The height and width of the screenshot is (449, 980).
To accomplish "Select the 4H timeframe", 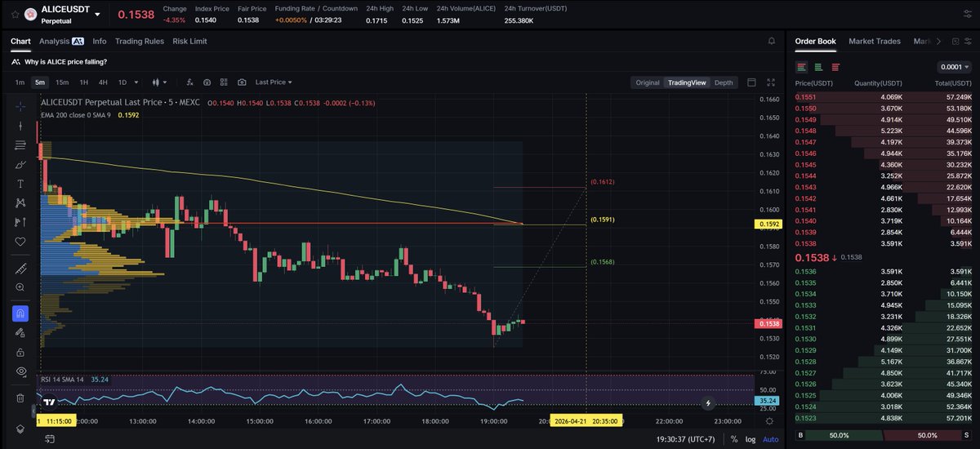I will pos(103,82).
